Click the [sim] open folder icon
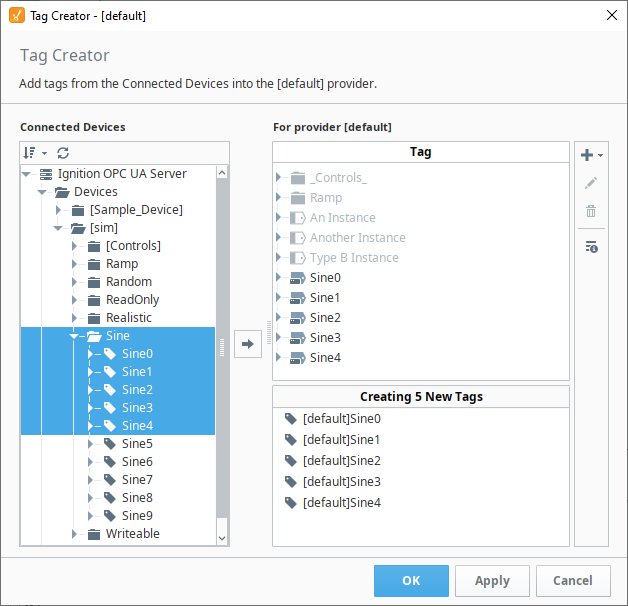 click(x=78, y=228)
